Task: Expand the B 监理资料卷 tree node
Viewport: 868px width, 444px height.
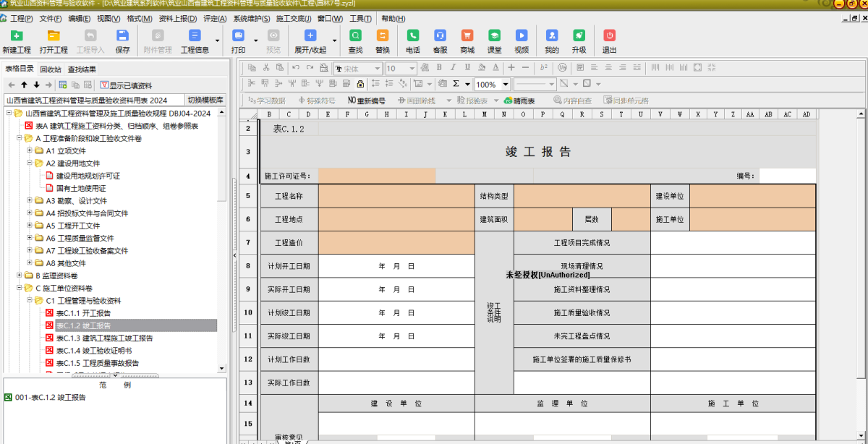Action: click(x=20, y=276)
